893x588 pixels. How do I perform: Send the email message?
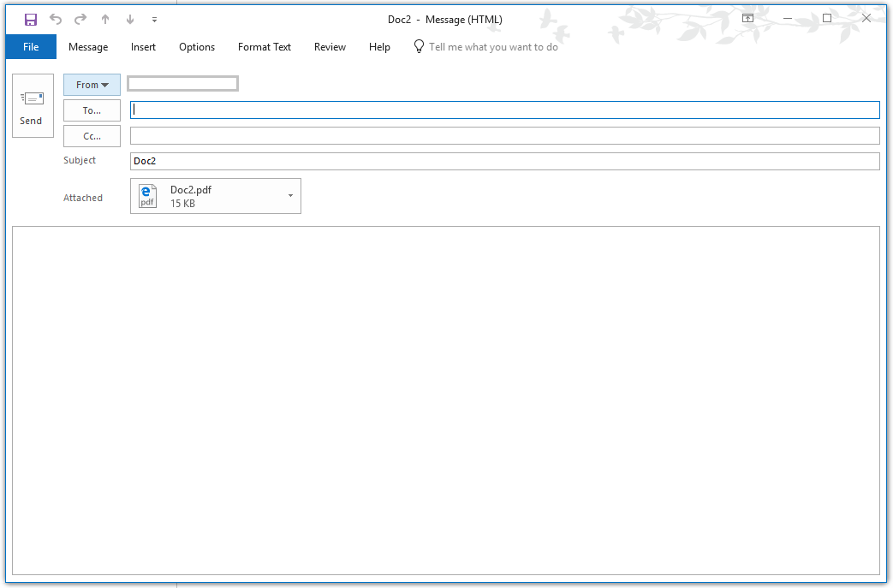point(33,106)
